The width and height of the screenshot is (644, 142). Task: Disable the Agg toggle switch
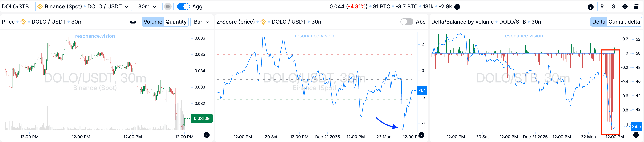(x=183, y=7)
